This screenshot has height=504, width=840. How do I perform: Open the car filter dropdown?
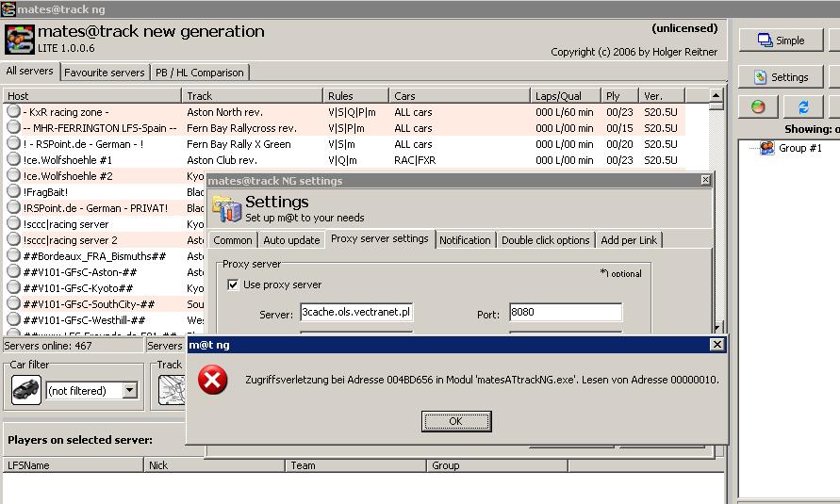[x=130, y=390]
